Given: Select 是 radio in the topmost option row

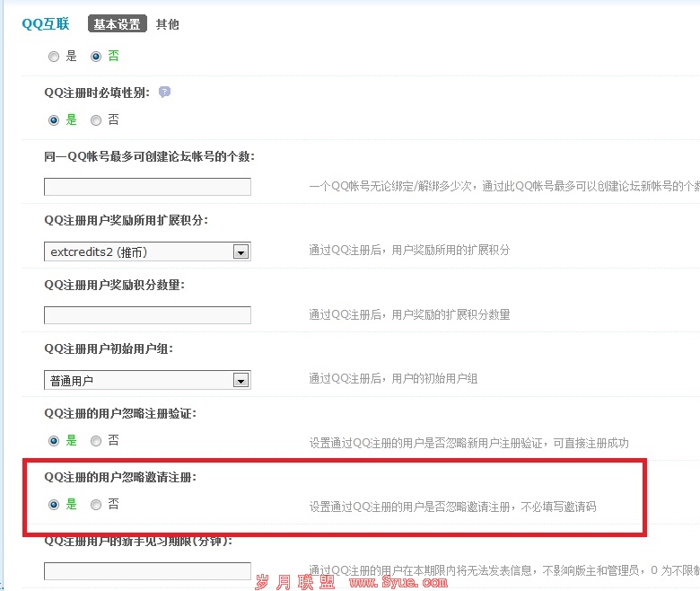Looking at the screenshot, I should pos(54,57).
